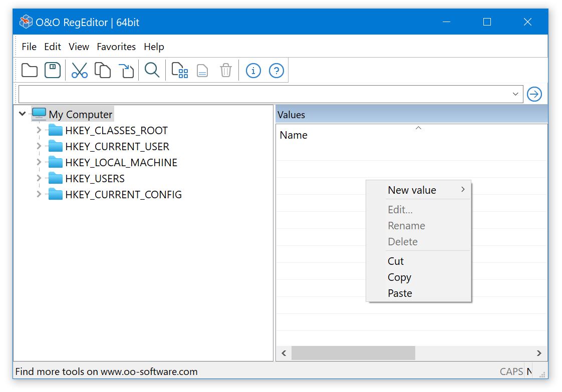Minimize the RegEditor window

pyautogui.click(x=447, y=22)
